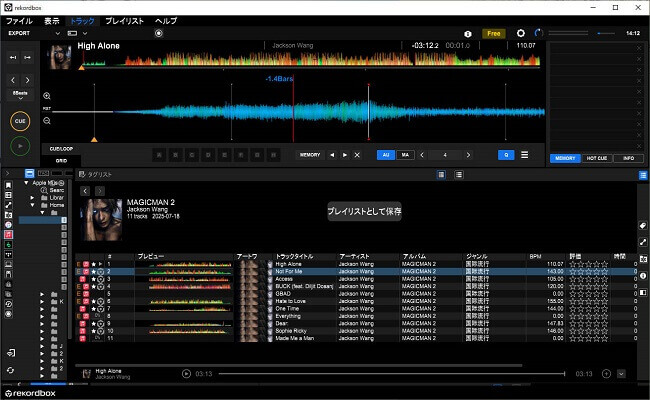Screen dimensions: 650x400
Task: Open Histories icon in sidebar
Action: click(8, 304)
